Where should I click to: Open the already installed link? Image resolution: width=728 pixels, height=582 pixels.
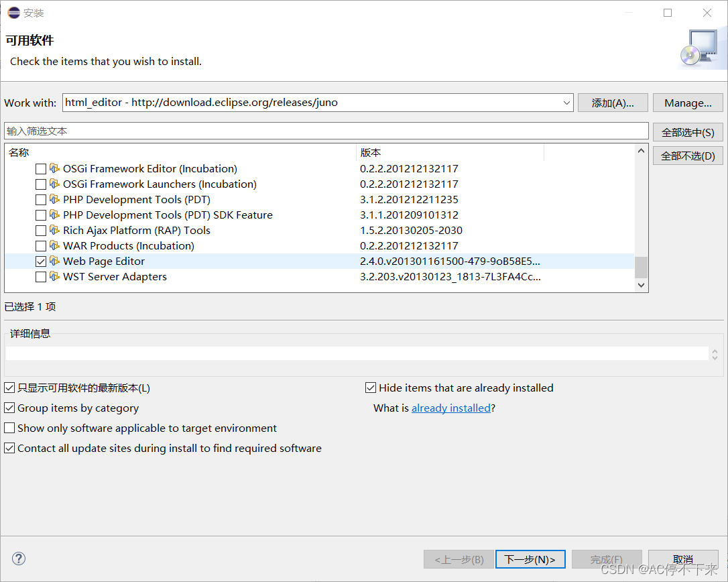pos(451,408)
